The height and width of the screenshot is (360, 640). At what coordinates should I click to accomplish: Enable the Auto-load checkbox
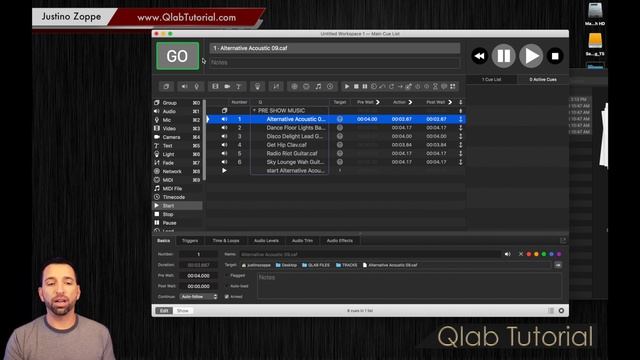227,286
